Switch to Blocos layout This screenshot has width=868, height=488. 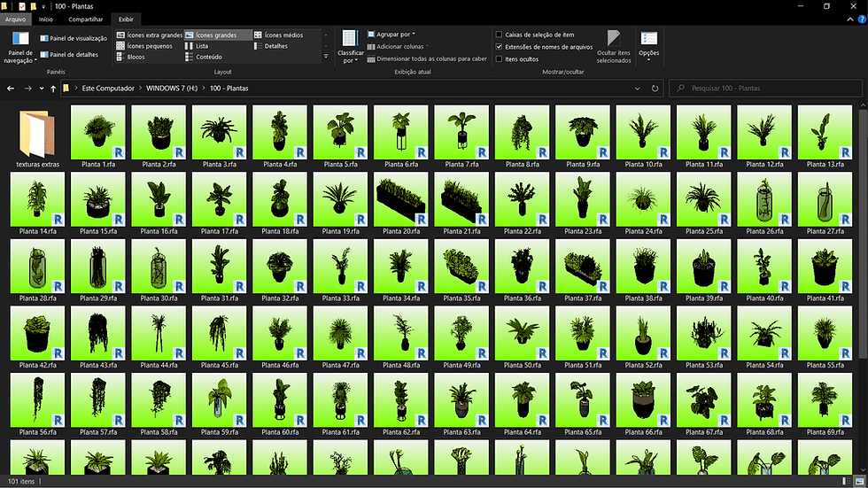[131, 57]
